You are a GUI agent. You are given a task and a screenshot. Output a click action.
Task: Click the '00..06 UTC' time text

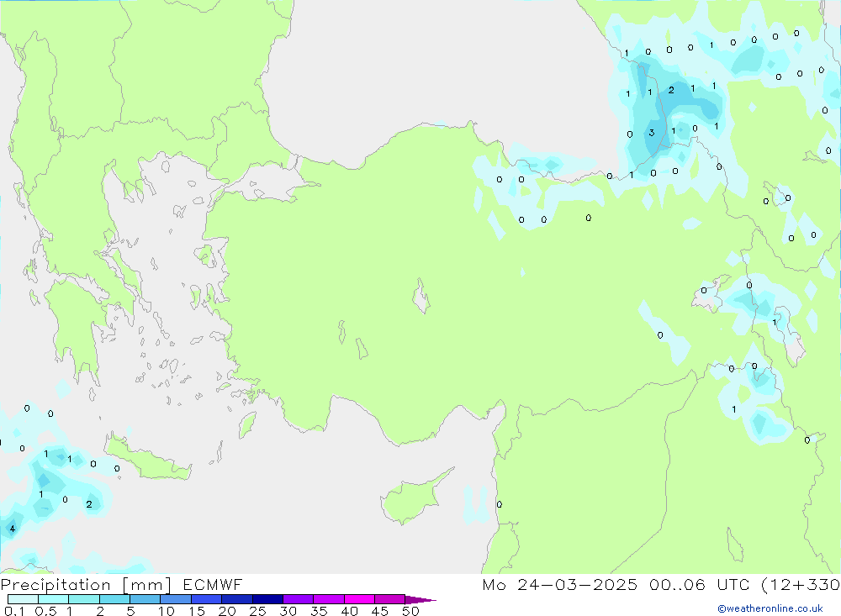point(699,584)
